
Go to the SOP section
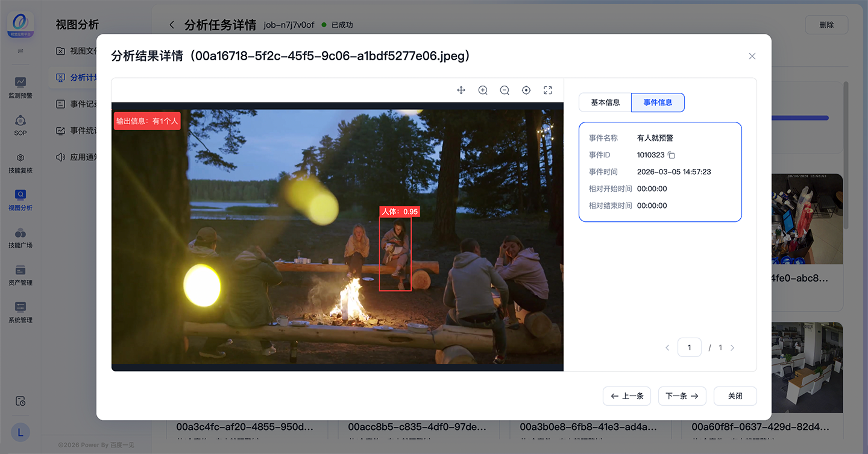(x=20, y=125)
